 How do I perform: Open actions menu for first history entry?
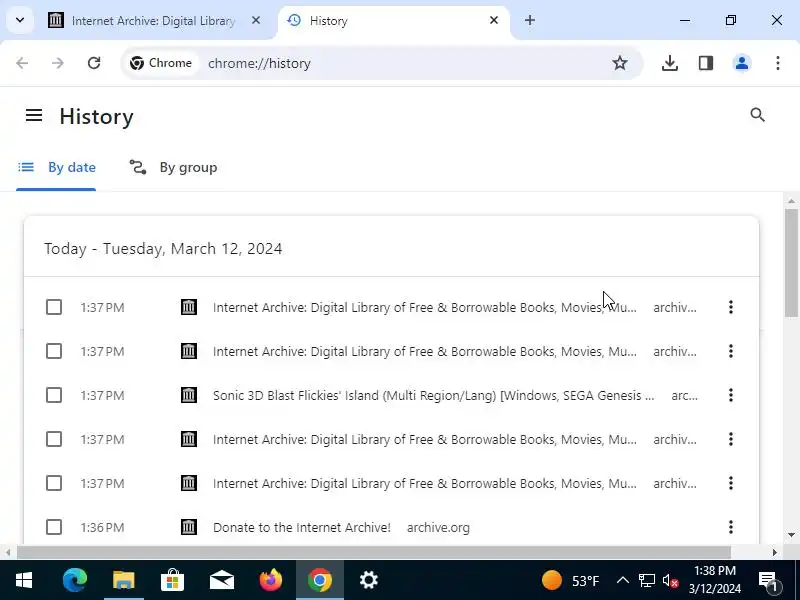[x=731, y=307]
